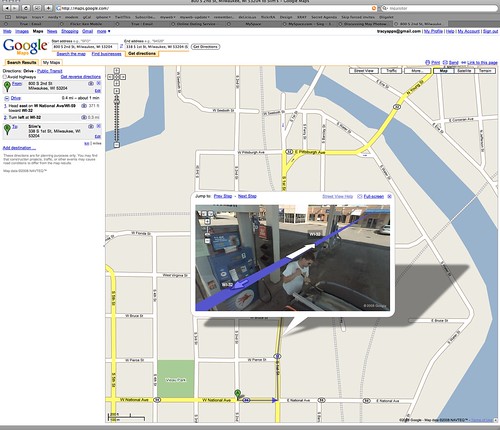Select the Search Results tab

(x=22, y=62)
